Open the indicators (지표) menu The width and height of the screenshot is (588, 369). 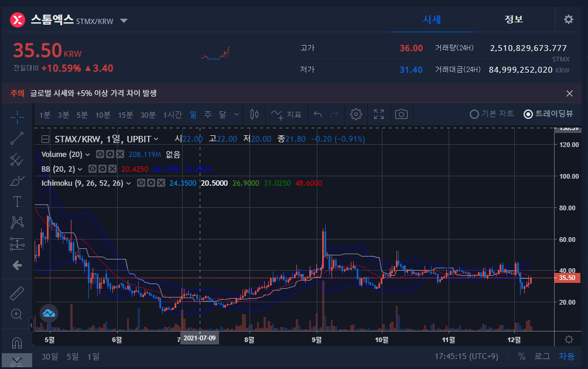[x=286, y=114]
